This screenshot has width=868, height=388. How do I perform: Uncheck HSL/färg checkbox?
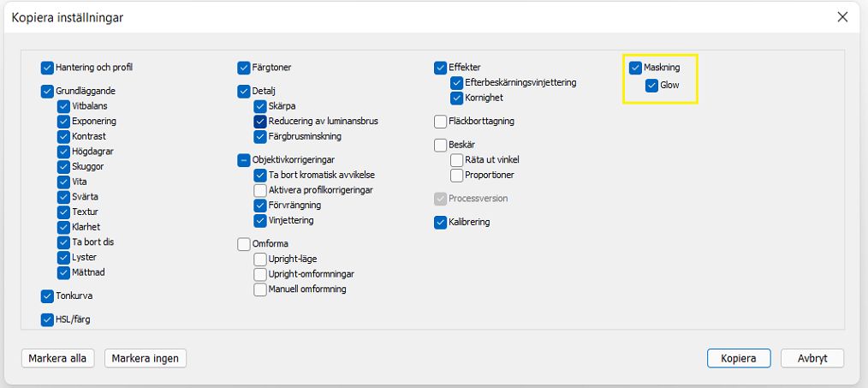[47, 319]
